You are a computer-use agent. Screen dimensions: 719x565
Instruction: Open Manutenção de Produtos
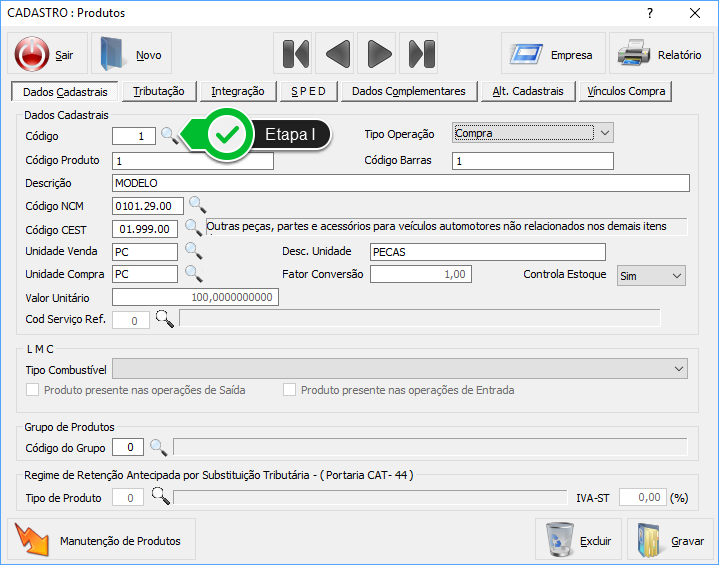tap(101, 540)
